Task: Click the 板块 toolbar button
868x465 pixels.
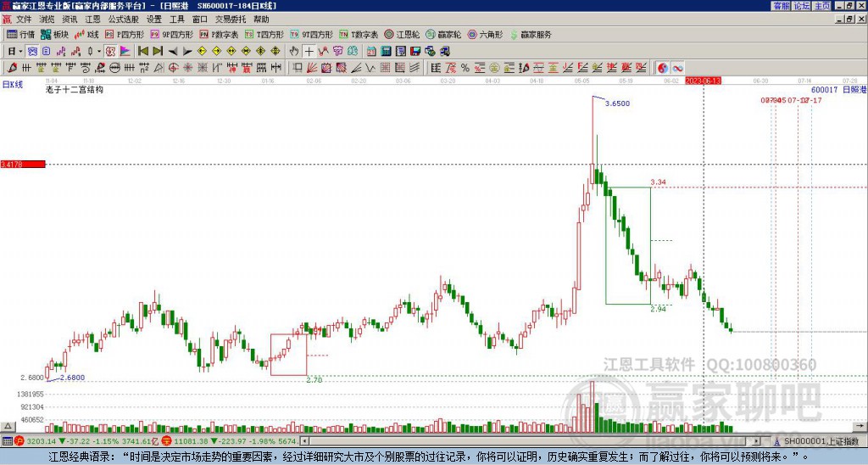Action: click(x=54, y=34)
